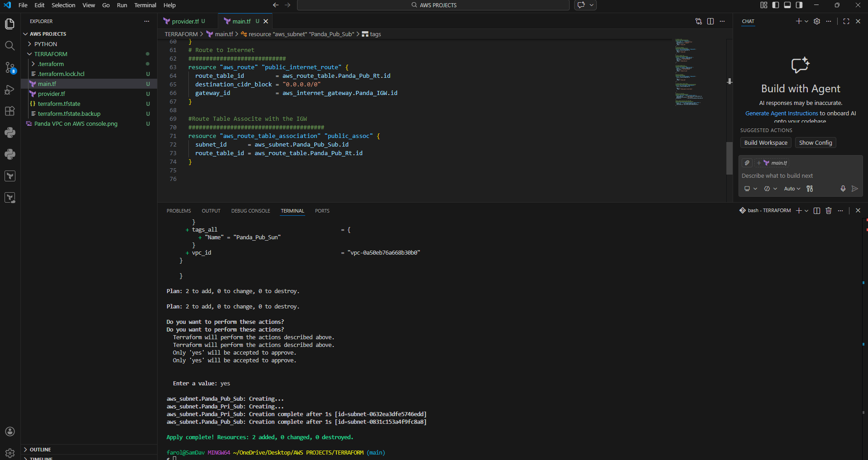Screen dimensions: 868x460
Task: Kill terminal with the trash icon
Action: coord(829,210)
